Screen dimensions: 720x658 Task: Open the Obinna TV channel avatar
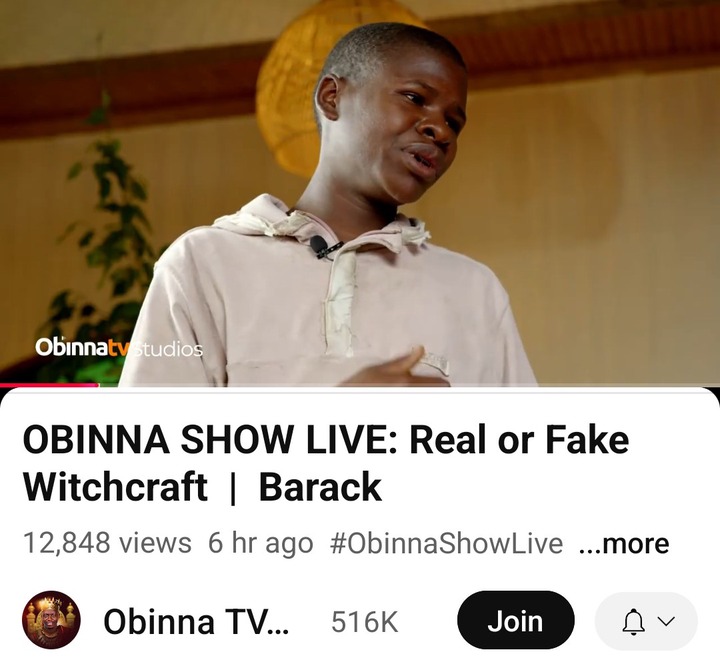(51, 620)
